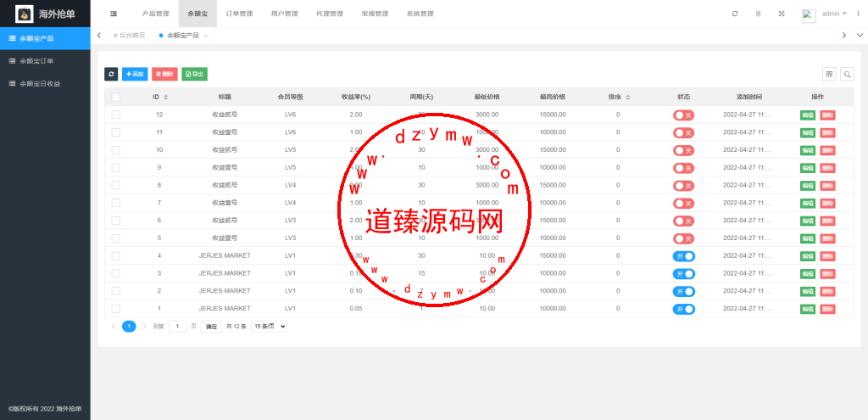Click the JERJES MARKET title in row ID 3
The image size is (868, 420).
click(x=225, y=273)
